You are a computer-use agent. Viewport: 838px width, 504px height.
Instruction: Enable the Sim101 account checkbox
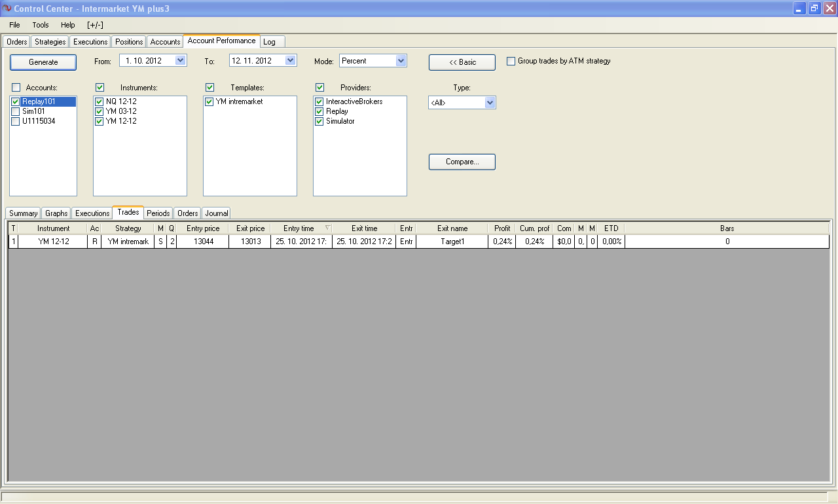(x=15, y=111)
